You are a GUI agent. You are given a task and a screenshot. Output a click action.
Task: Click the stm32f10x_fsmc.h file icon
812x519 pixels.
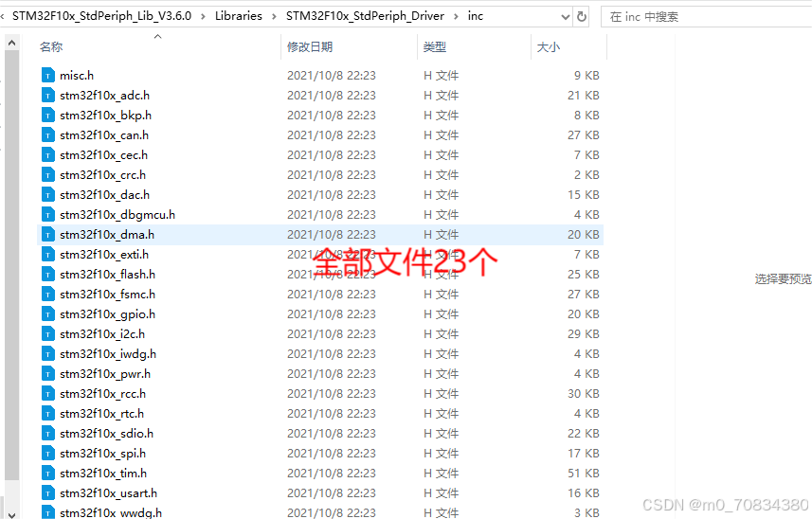pyautogui.click(x=47, y=295)
